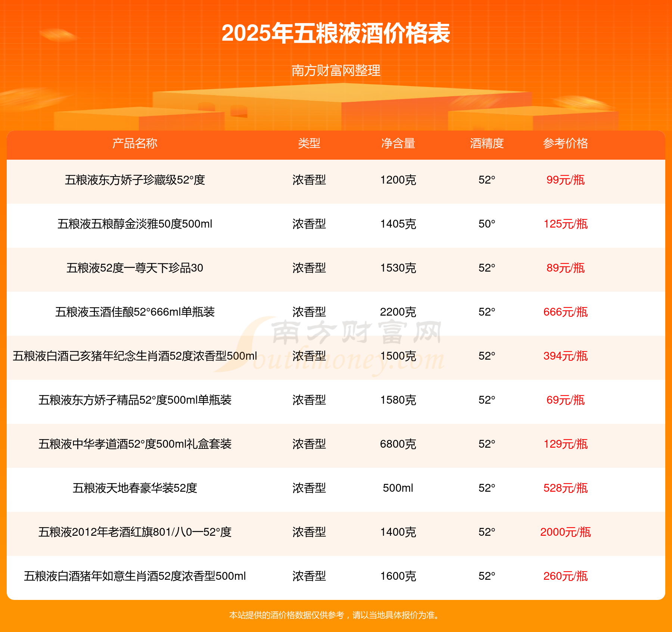
Task: Click the price "129元/瓶"
Action: click(566, 444)
